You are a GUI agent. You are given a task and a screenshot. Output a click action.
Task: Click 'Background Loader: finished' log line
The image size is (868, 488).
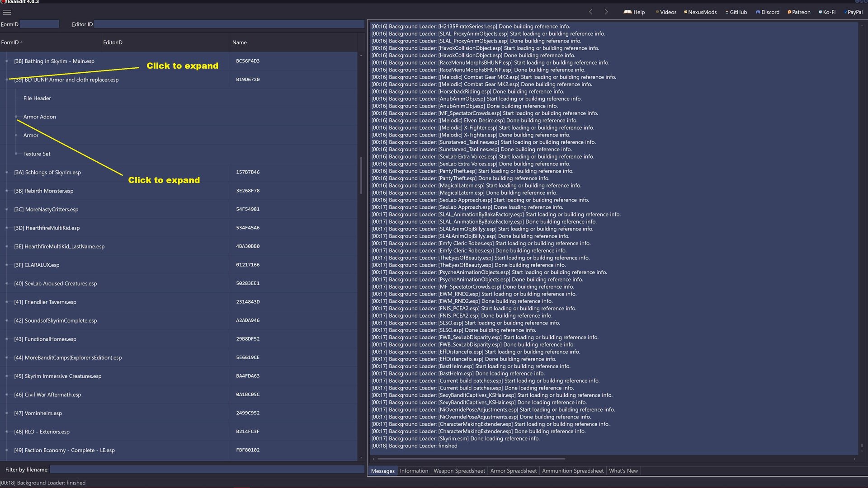click(x=414, y=446)
